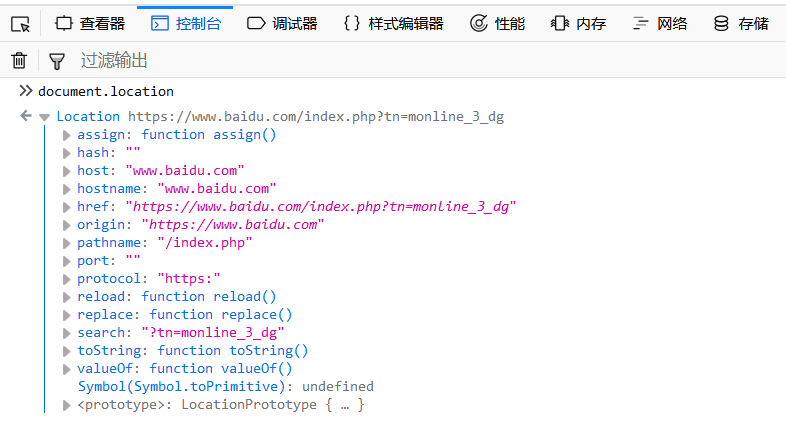Click the search "?tn=monline_3_dg" value
The width and height of the screenshot is (786, 436).
click(x=213, y=332)
